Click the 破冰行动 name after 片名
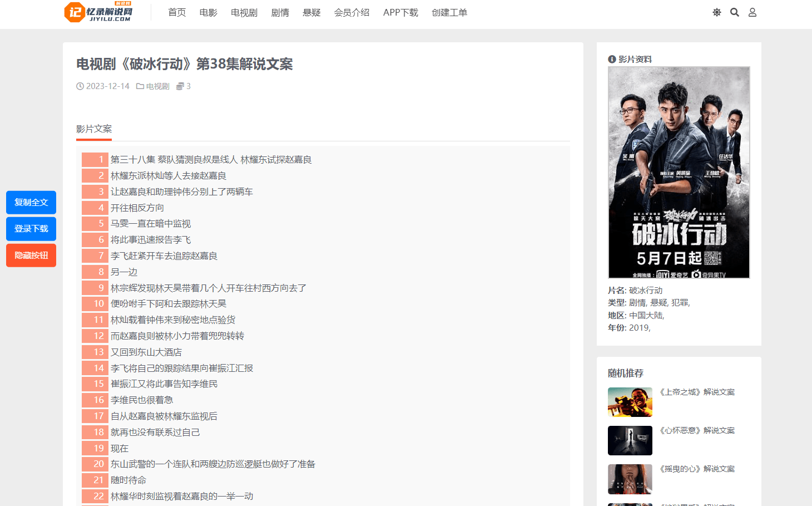Screen dimensions: 812x506 [x=646, y=291]
